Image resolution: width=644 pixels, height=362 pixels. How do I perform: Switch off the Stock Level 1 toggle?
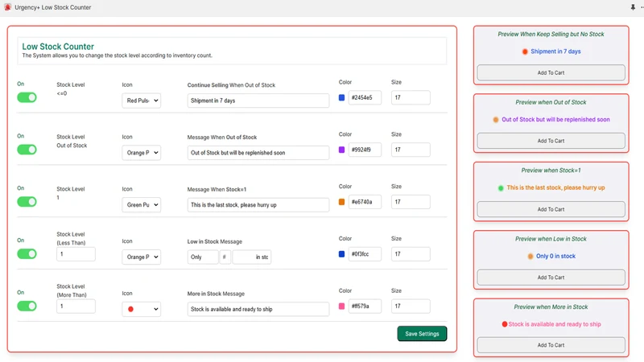tap(27, 202)
